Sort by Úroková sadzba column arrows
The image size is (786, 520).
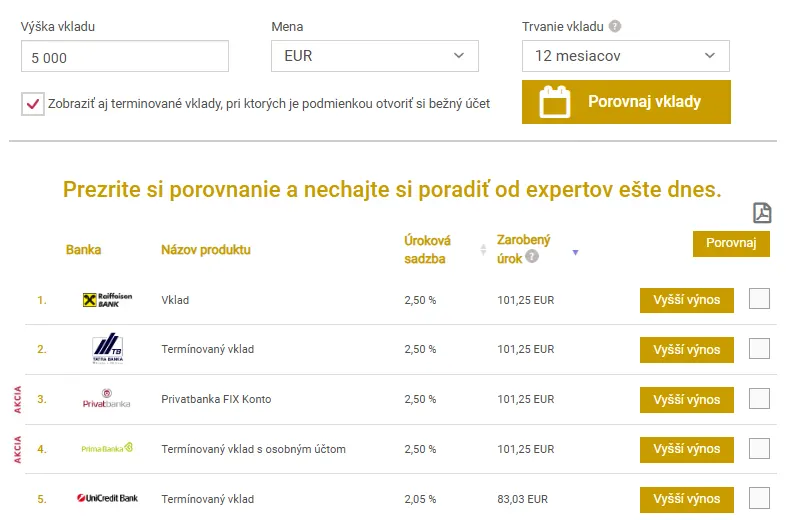point(484,250)
